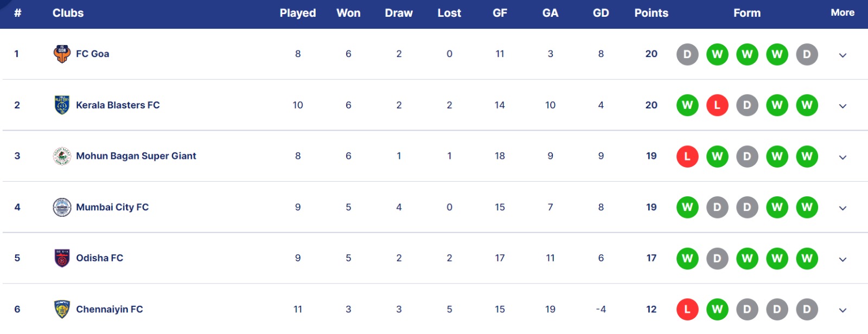The image size is (868, 334).
Task: Click the FC Goa club crest
Action: [62, 54]
